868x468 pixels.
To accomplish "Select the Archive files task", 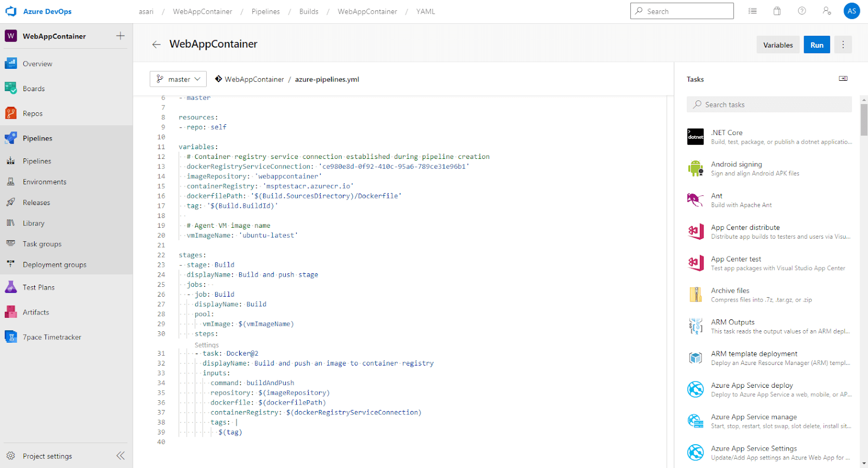I will tap(769, 294).
